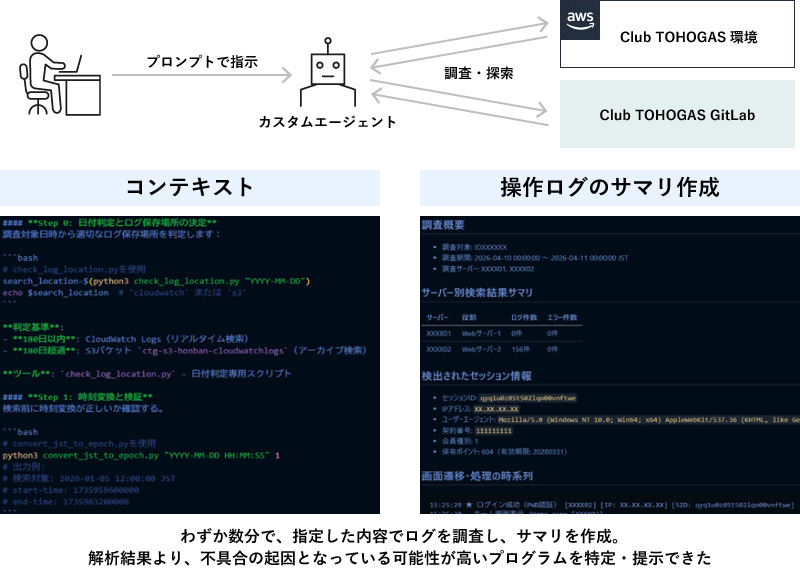Click the line 調査対象日時から適切なログ保存場所を判定します
800x570 pixels.
(111, 234)
